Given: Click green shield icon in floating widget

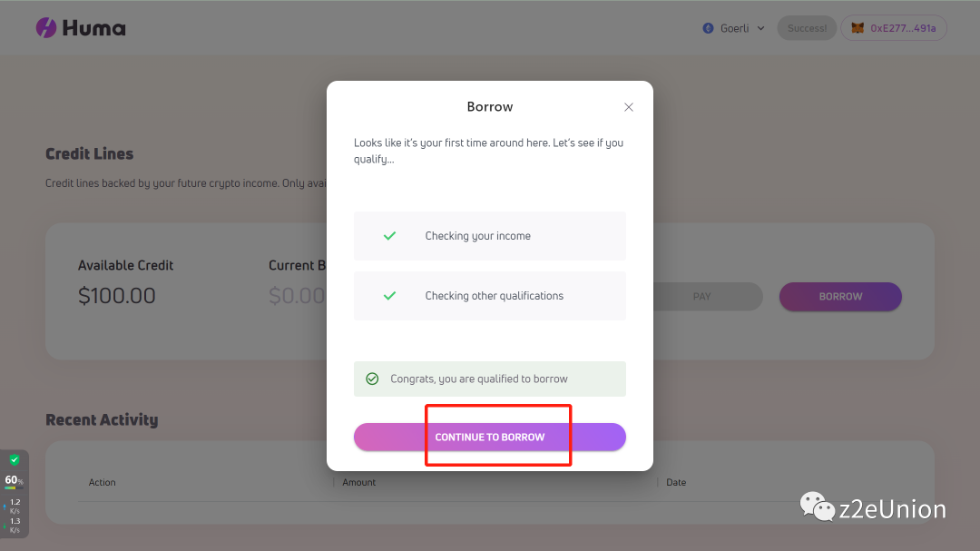Looking at the screenshot, I should click(x=15, y=460).
